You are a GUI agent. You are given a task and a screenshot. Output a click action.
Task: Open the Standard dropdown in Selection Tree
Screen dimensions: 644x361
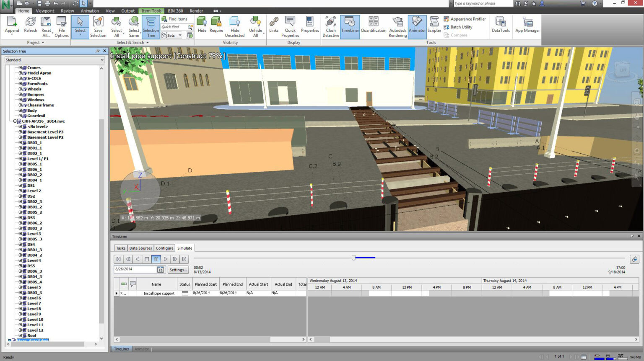click(x=102, y=59)
